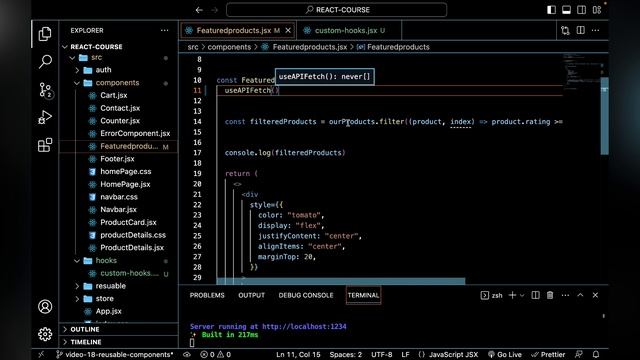Switch to the PROBLEMS panel tab
This screenshot has height=360, width=640.
(207, 295)
